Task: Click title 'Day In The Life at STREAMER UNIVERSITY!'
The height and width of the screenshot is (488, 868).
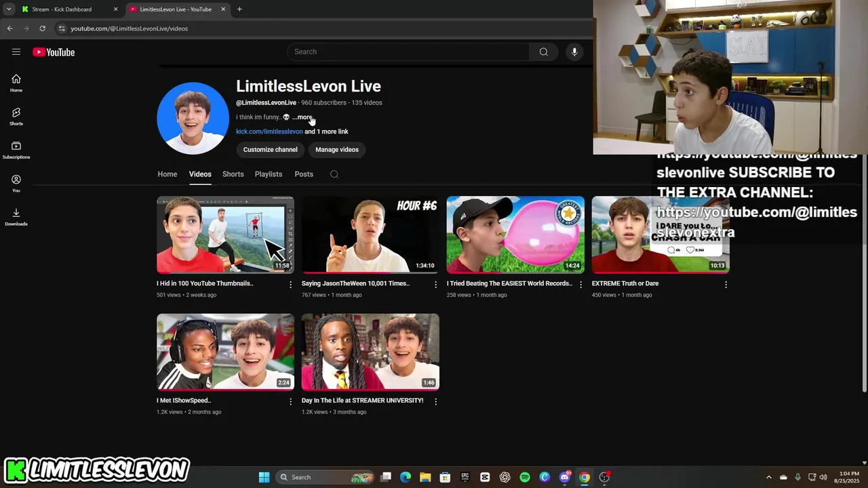Action: pyautogui.click(x=362, y=401)
